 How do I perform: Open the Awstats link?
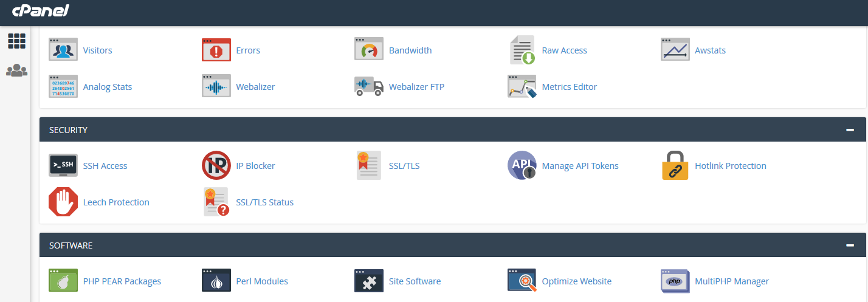[x=711, y=50]
